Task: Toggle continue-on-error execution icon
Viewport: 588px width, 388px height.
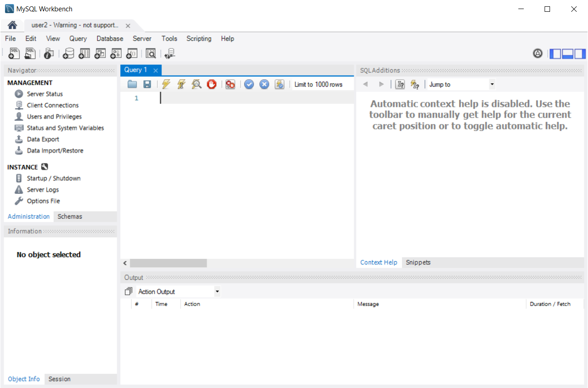Action: (x=230, y=84)
